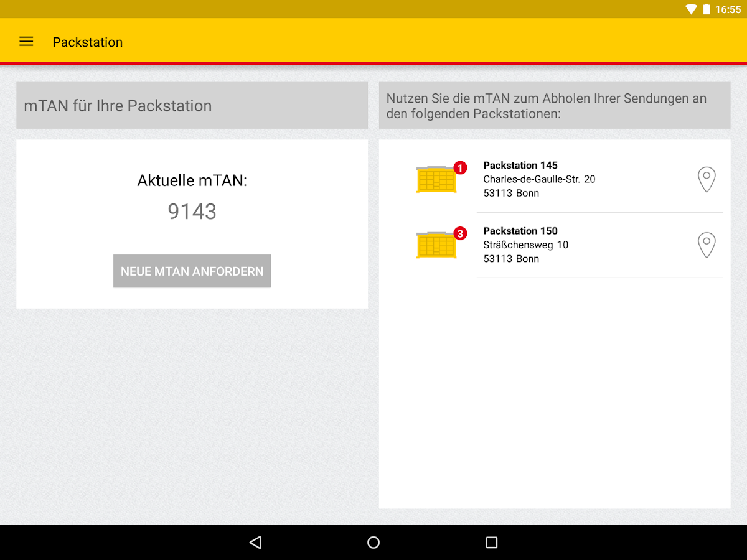This screenshot has width=747, height=560.
Task: Show Packstation 145 on the map
Action: pos(707,180)
